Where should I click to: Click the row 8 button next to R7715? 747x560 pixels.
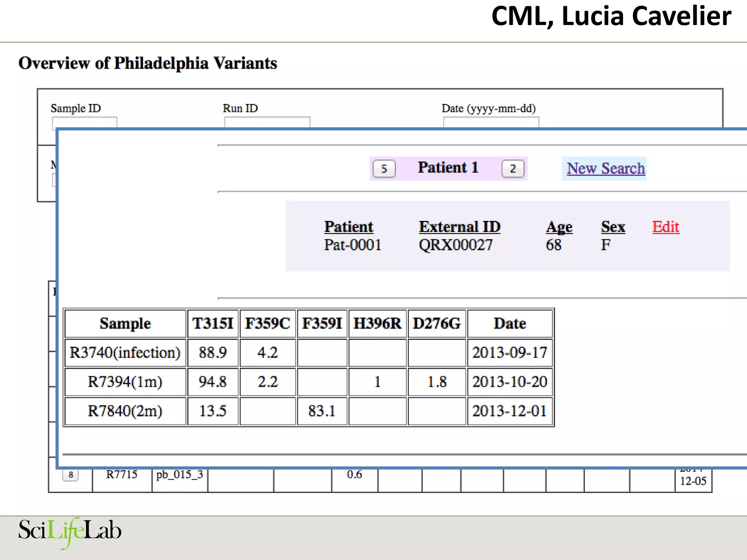click(x=70, y=475)
